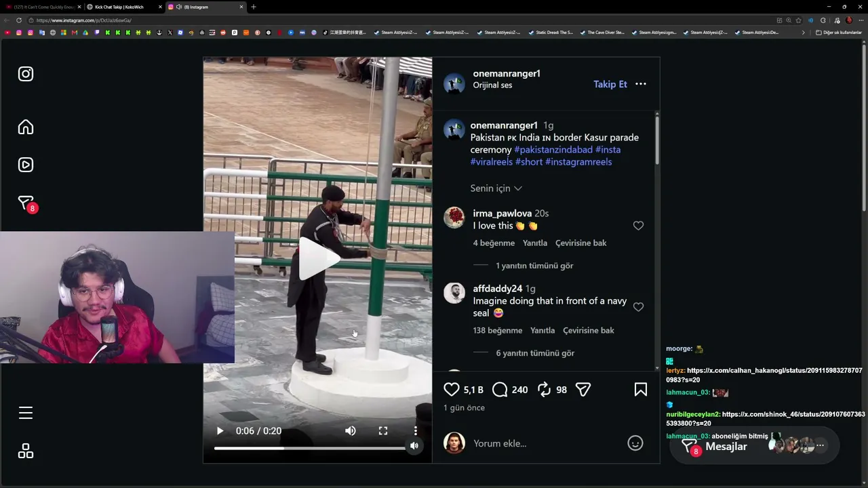Reload the page with the refresh button
The image size is (868, 488).
point(19,20)
